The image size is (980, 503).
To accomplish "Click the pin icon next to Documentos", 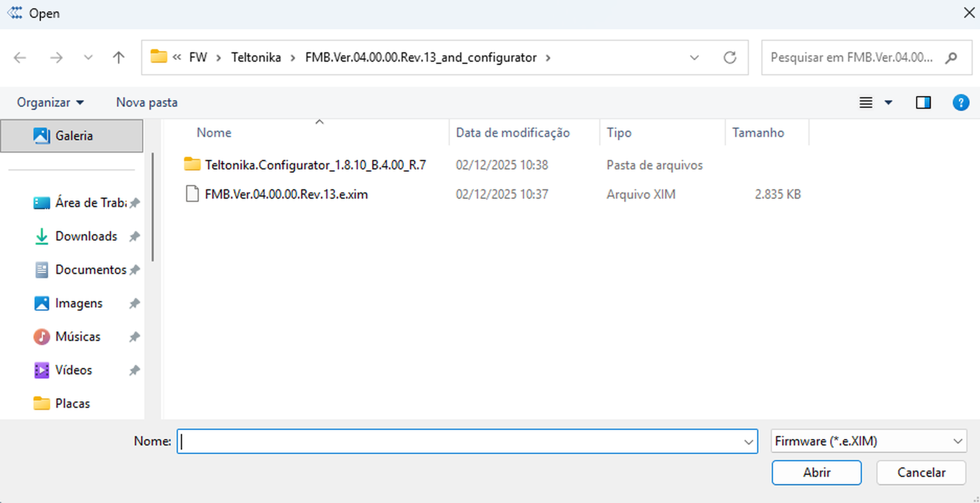I will [134, 270].
